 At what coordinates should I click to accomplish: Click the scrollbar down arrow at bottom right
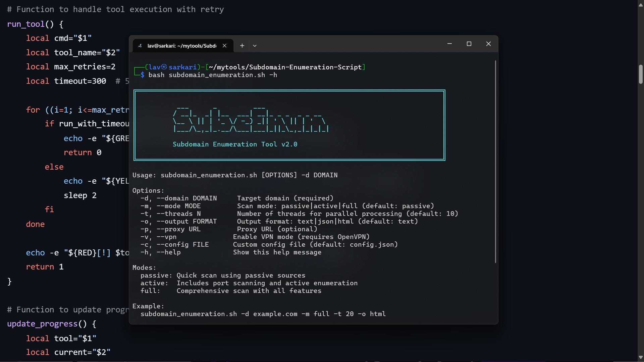pos(640,357)
